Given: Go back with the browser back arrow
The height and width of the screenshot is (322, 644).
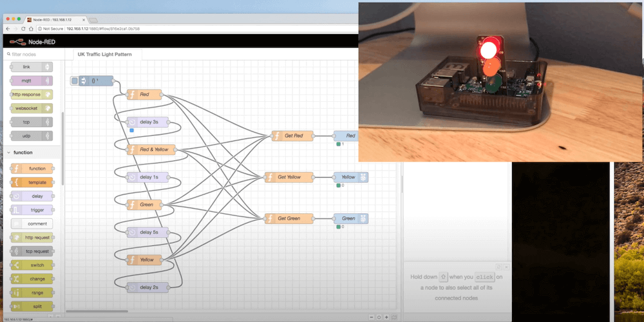Looking at the screenshot, I should [8, 29].
